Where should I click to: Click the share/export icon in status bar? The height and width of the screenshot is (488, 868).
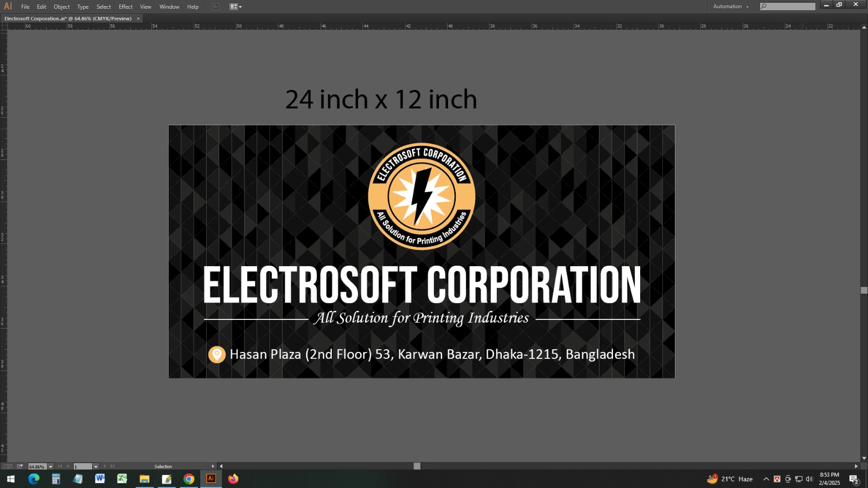20,466
